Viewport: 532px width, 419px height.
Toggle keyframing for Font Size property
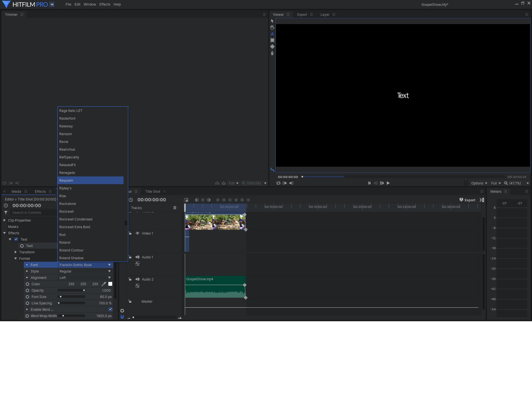[27, 297]
